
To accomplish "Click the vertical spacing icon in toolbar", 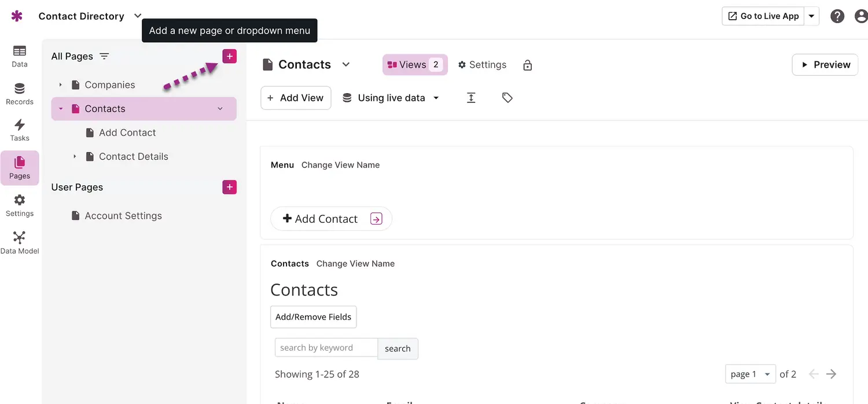I will (x=471, y=98).
